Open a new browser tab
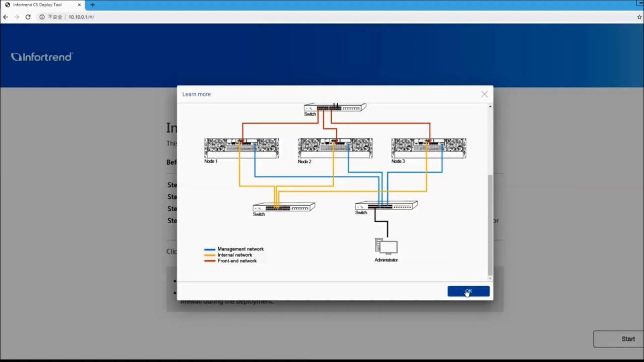Image resolution: width=644 pixels, height=362 pixels. point(93,5)
